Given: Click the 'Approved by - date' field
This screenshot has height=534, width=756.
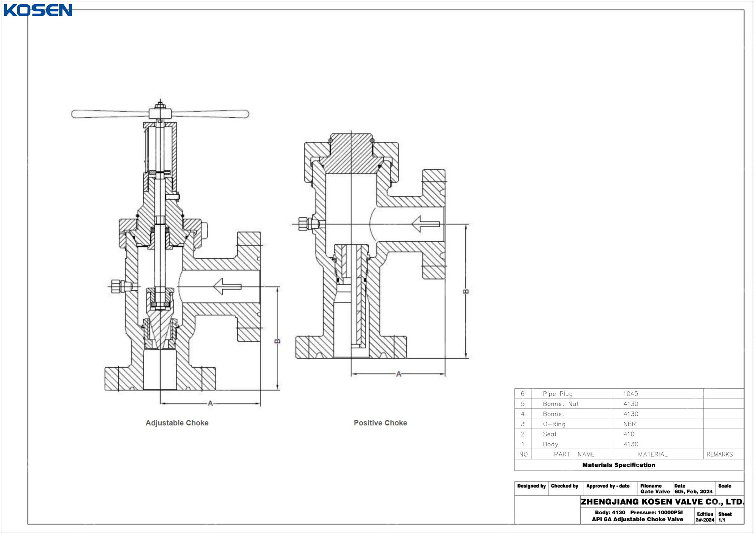Looking at the screenshot, I should click(611, 489).
